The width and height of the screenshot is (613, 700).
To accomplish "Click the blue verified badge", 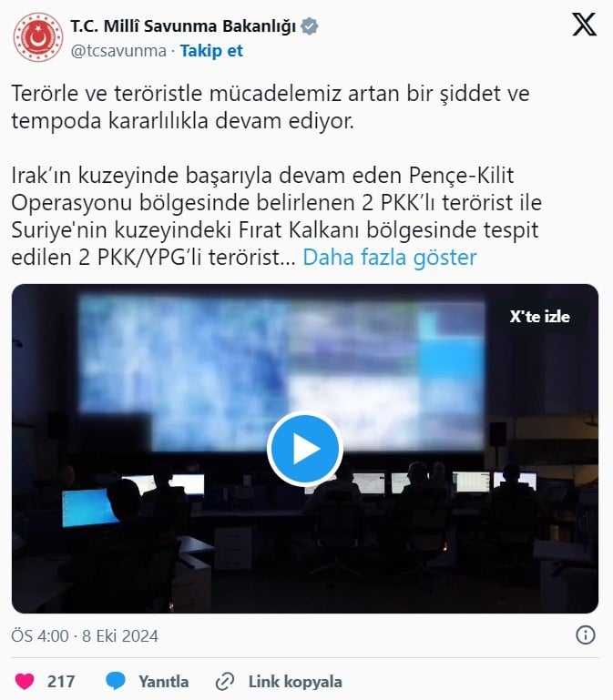I will [x=309, y=26].
